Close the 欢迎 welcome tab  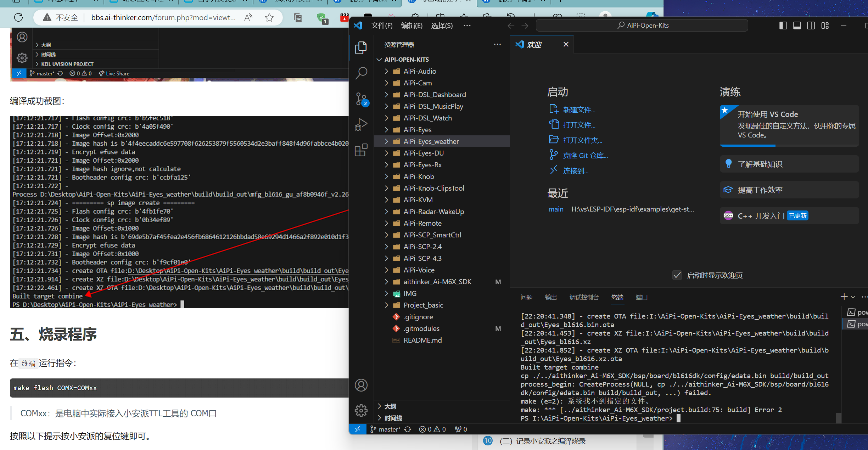(566, 44)
